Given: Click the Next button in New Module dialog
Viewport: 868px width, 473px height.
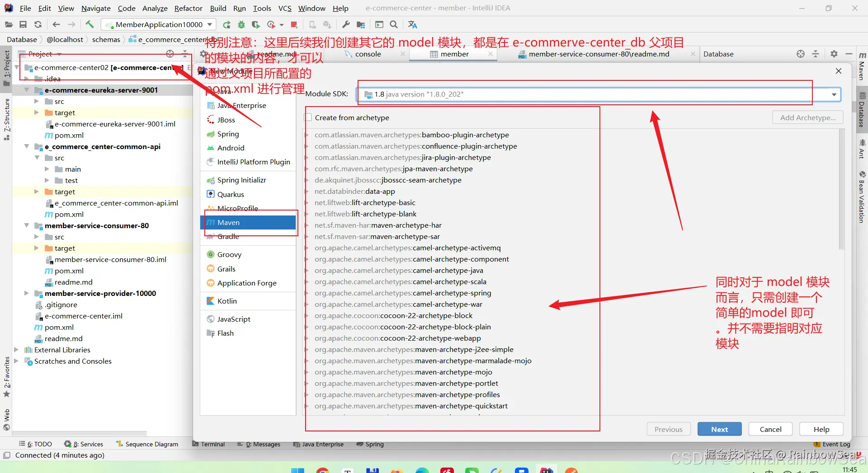Looking at the screenshot, I should click(x=719, y=429).
